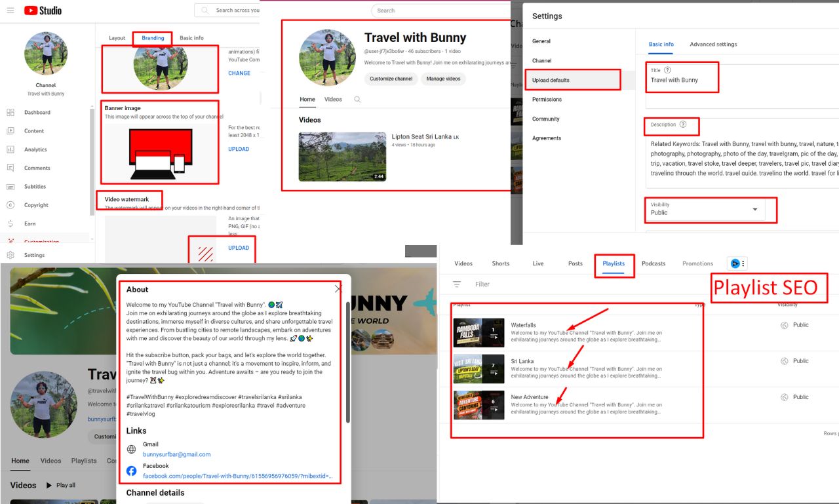Open Analytics from the sidebar icon
The width and height of the screenshot is (839, 504).
point(10,149)
